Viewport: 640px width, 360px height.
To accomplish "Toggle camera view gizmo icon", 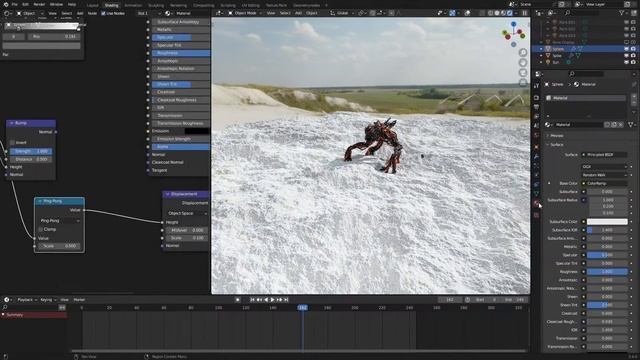I will click(523, 73).
